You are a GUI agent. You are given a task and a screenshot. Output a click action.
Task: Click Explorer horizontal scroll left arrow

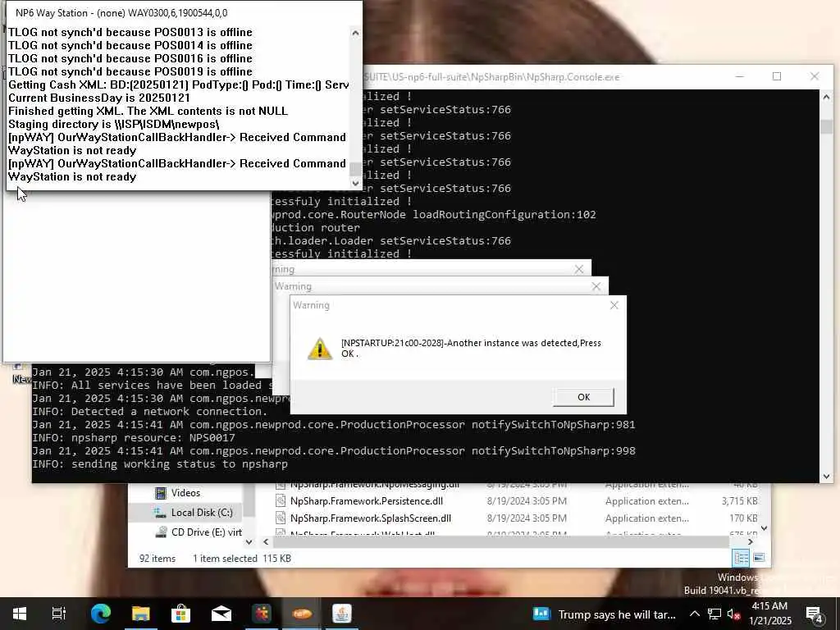(x=266, y=542)
